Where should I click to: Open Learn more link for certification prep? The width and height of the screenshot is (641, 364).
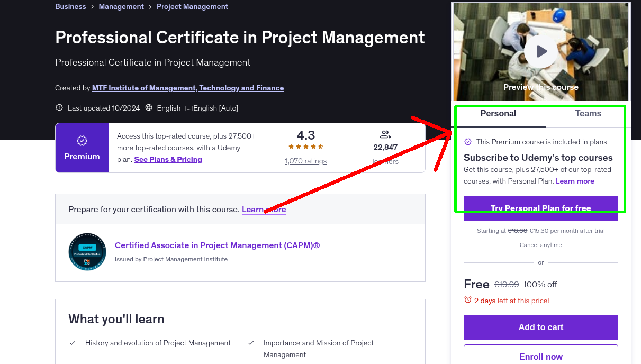pyautogui.click(x=264, y=210)
